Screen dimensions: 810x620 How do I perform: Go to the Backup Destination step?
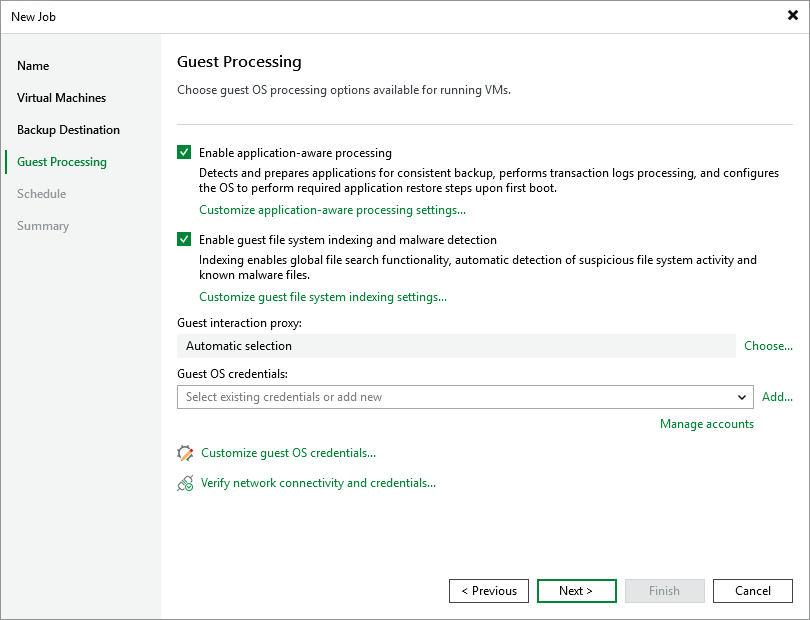[x=68, y=129]
